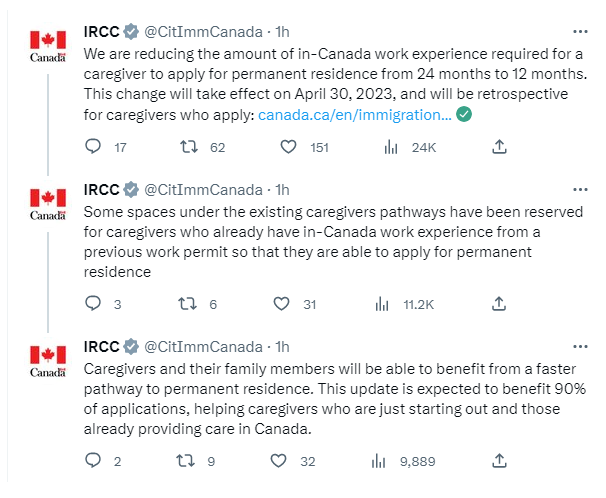Retweet the tweet with 6 retweets
Image resolution: width=606 pixels, height=498 pixels.
(187, 304)
